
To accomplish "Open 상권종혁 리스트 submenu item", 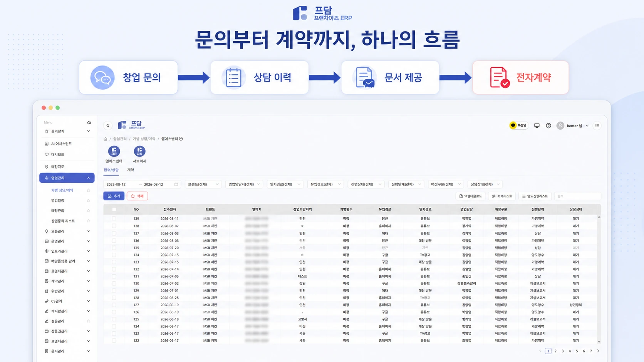I will point(63,221).
